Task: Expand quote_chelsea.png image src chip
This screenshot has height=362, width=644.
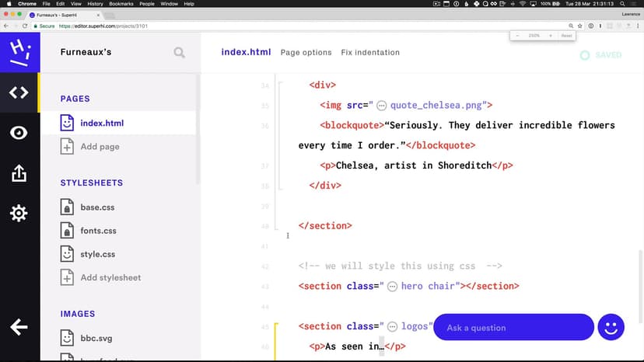Action: point(382,106)
